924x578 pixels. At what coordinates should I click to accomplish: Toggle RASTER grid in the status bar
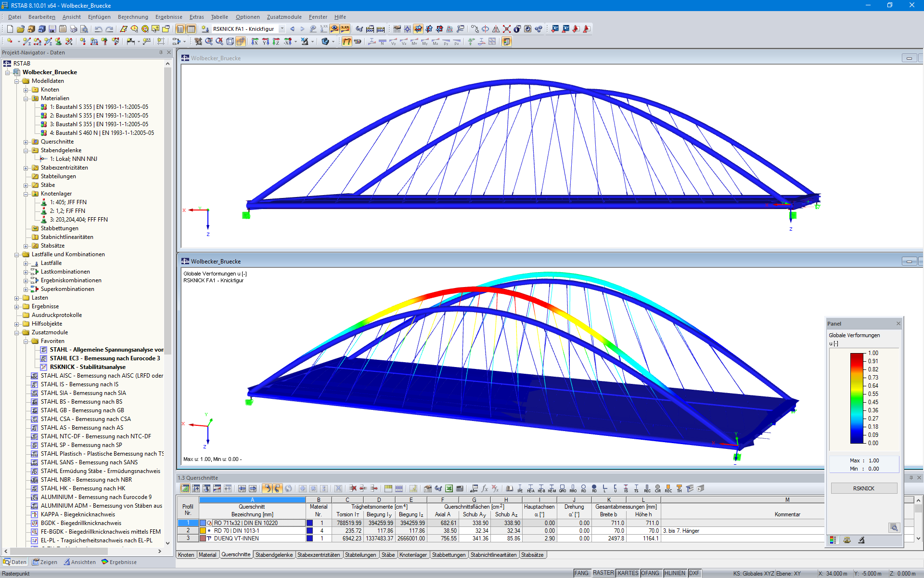[x=603, y=573]
